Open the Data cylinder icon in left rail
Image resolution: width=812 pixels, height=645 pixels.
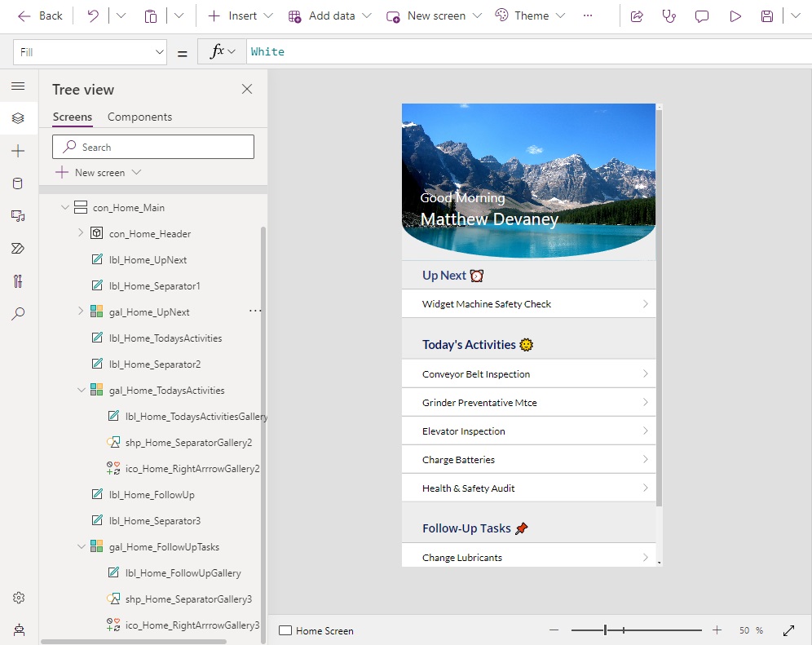tap(18, 183)
